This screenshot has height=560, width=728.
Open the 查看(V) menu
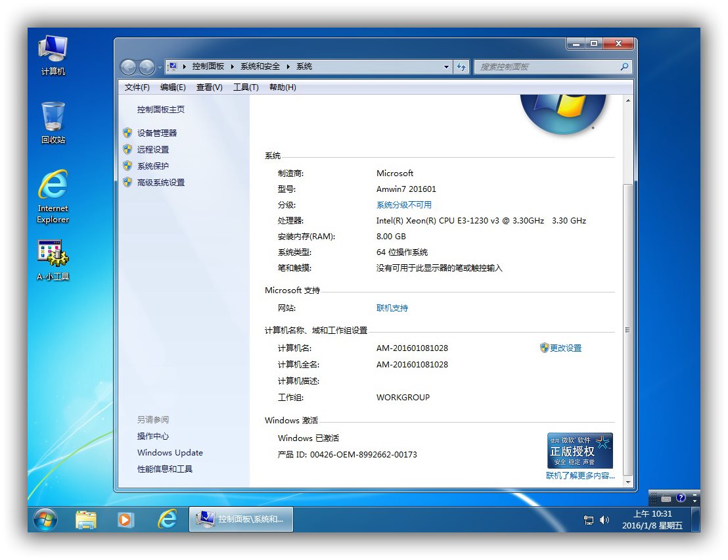pos(210,87)
